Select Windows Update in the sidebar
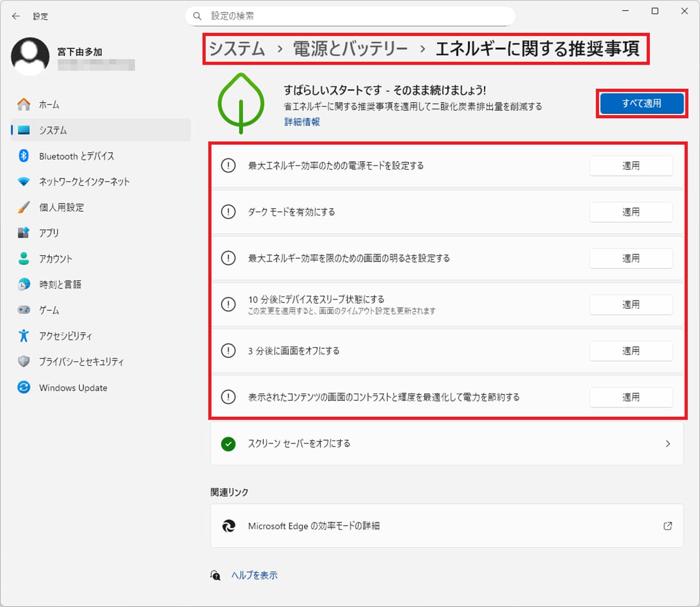 click(x=72, y=388)
